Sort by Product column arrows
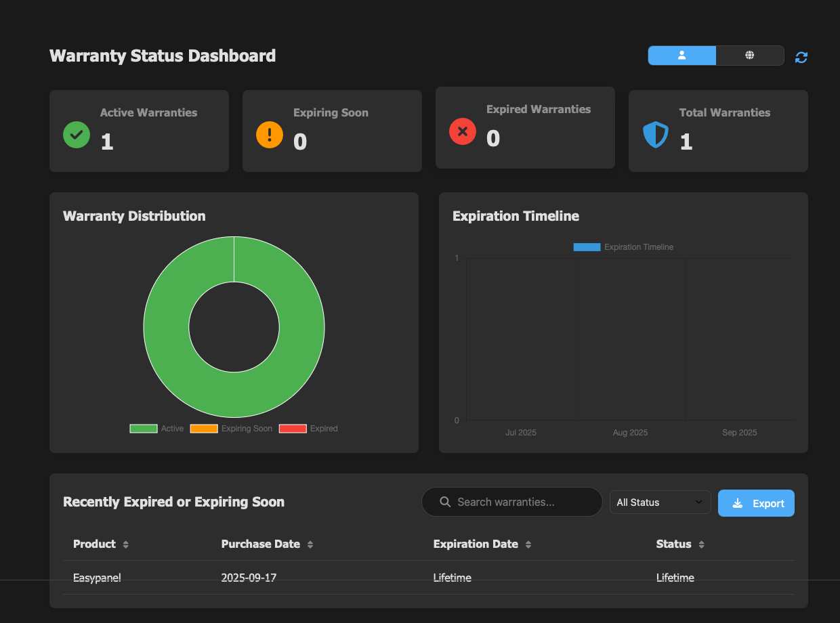 (126, 544)
